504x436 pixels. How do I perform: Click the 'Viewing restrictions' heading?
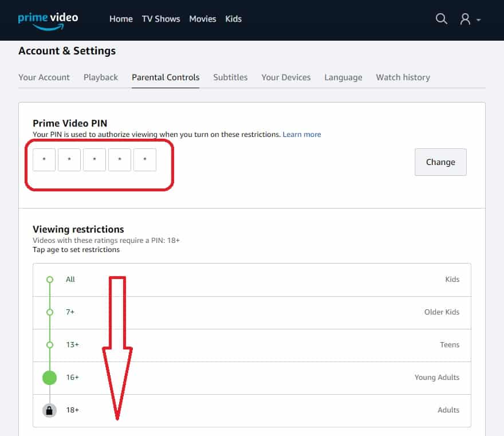(78, 229)
